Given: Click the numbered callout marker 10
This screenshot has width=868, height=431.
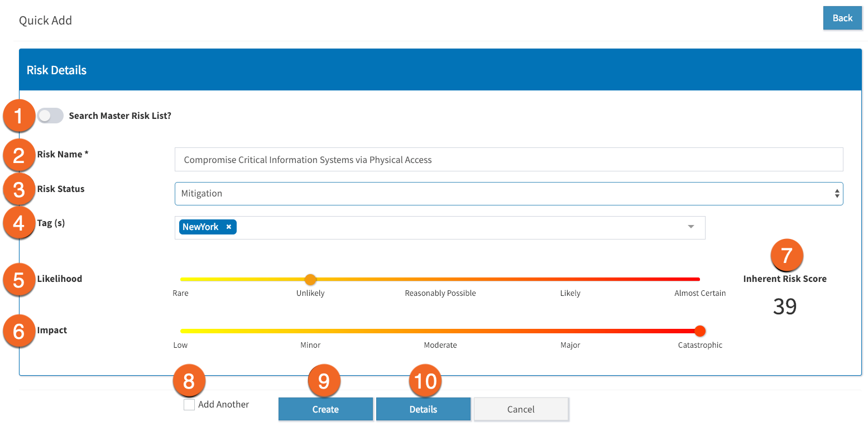Looking at the screenshot, I should click(425, 381).
